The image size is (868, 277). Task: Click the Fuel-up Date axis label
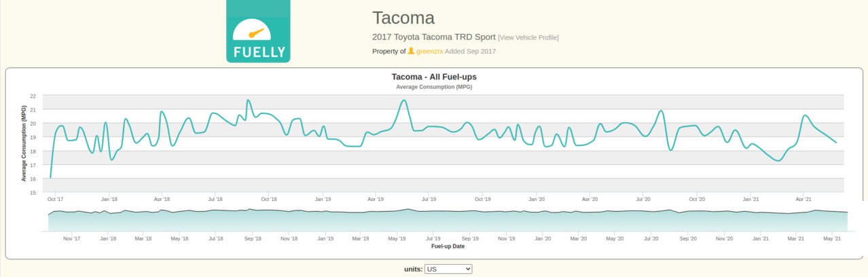click(448, 246)
